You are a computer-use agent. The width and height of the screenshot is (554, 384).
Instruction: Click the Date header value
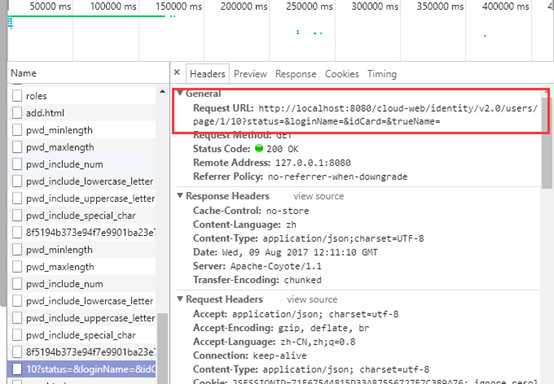[299, 253]
